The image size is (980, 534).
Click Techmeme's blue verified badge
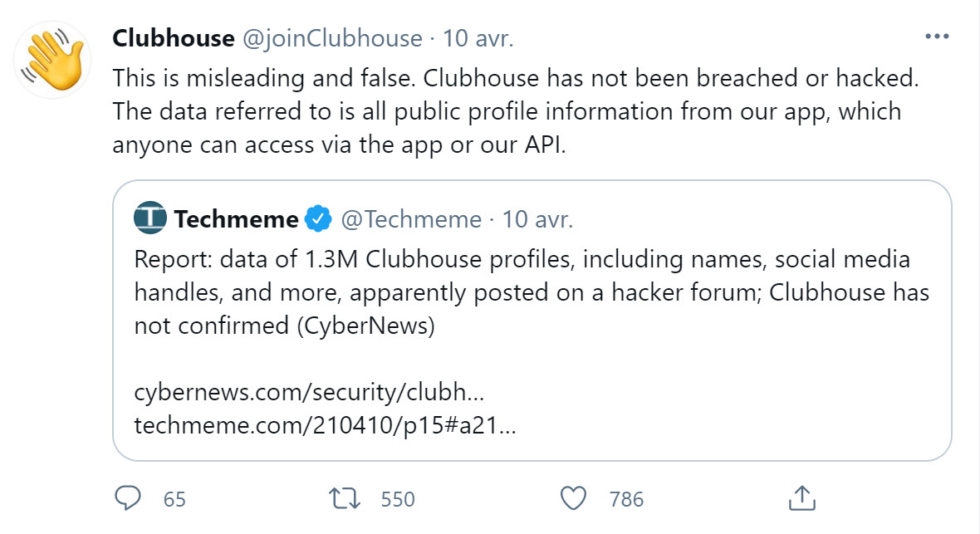click(x=318, y=219)
